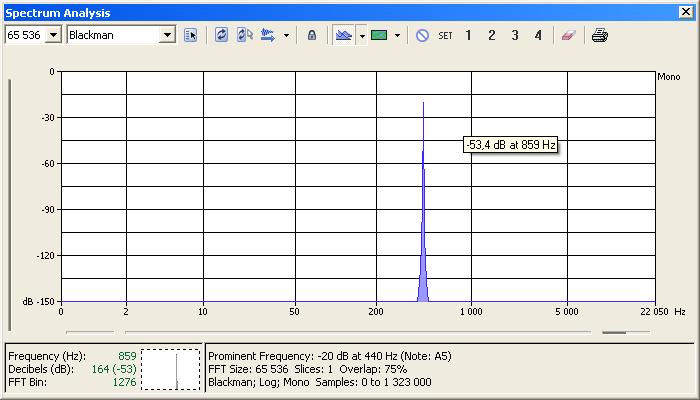
Task: Expand the green graph style dropdown arrow
Action: tap(397, 35)
